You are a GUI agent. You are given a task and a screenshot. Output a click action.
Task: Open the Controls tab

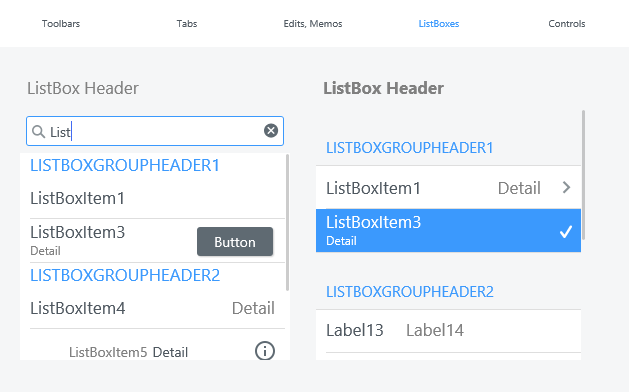coord(567,24)
